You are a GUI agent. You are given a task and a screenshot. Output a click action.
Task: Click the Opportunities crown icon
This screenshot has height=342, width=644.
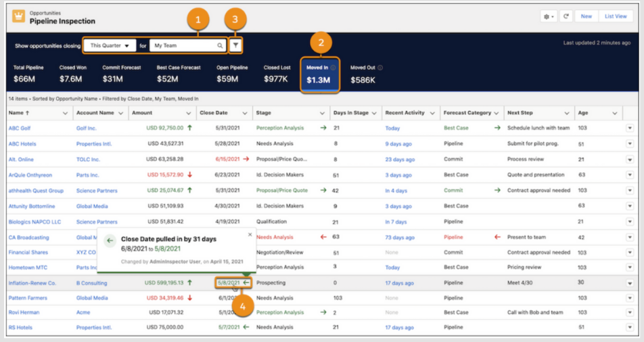point(18,16)
